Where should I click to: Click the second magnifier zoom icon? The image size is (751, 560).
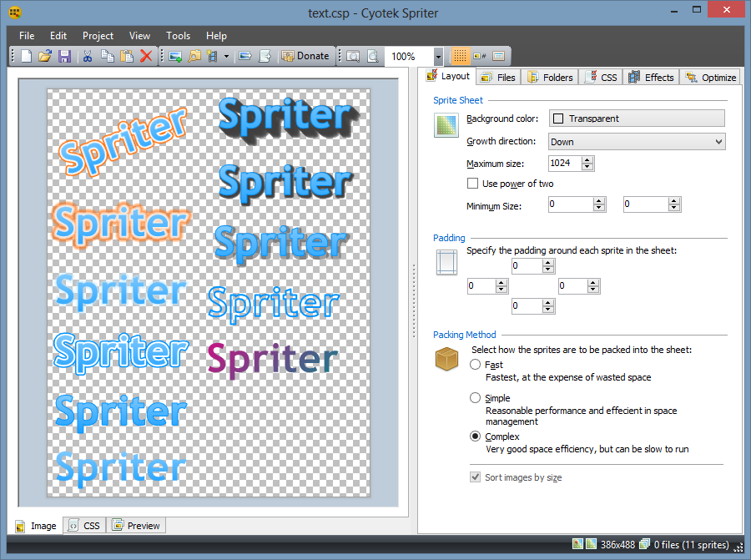[373, 57]
